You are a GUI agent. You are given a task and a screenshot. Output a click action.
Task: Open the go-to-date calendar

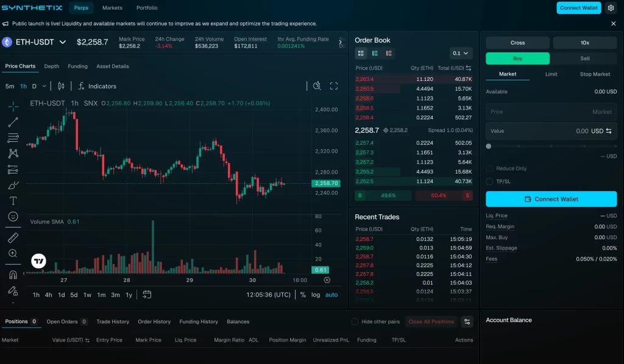(x=147, y=295)
